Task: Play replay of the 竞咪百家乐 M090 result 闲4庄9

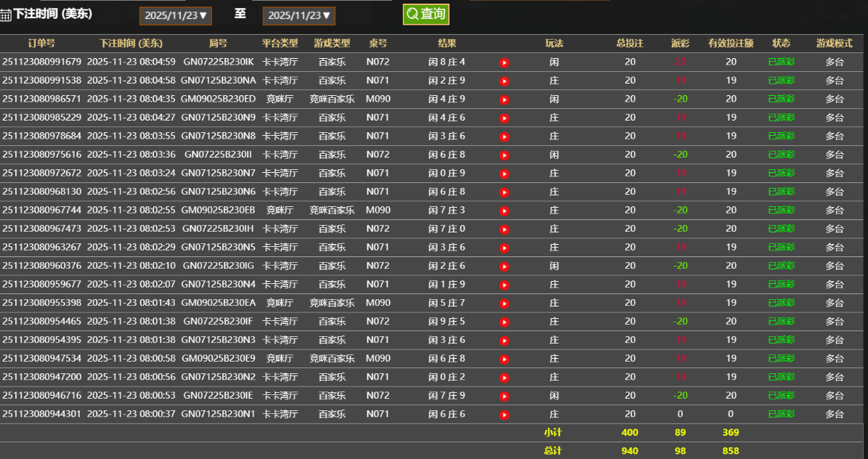Action: click(504, 99)
